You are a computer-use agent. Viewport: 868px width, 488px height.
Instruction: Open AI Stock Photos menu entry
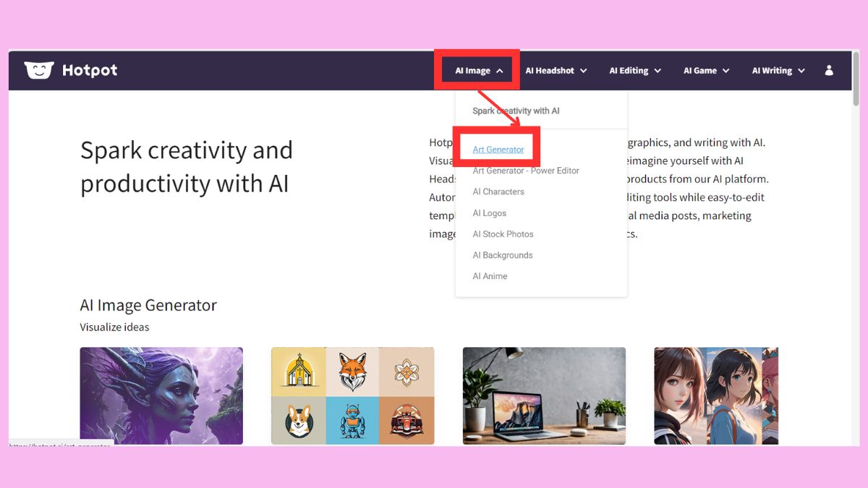tap(503, 234)
